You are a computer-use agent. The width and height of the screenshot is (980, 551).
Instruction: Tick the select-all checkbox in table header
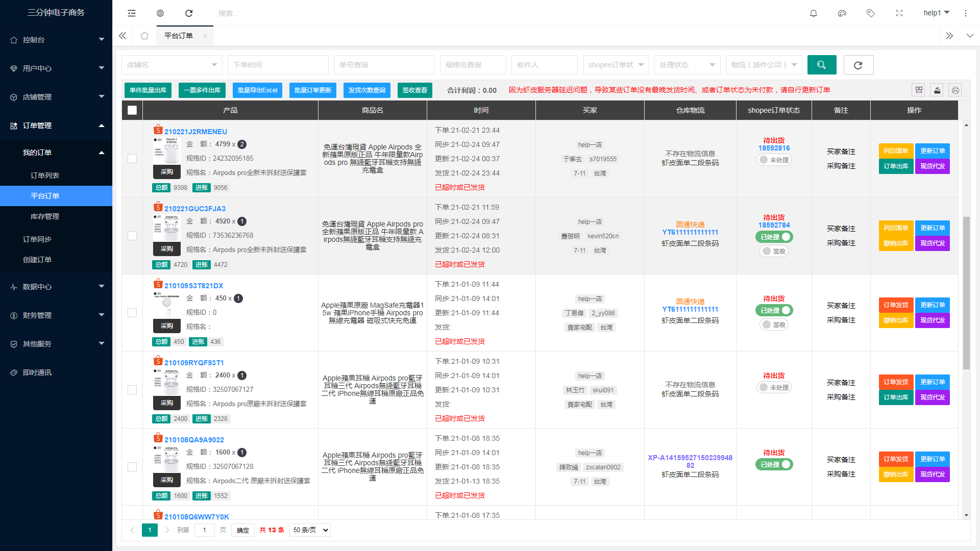(132, 110)
